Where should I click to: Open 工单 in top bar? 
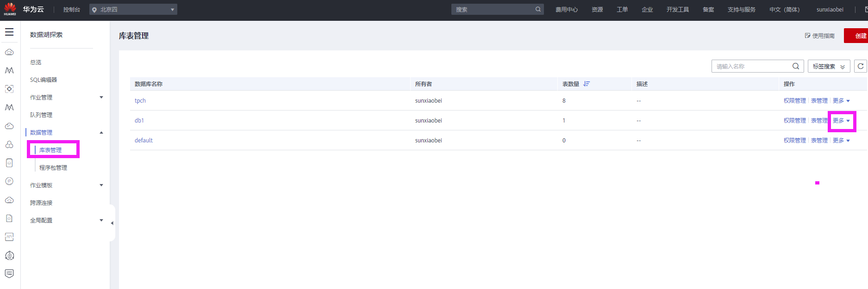pos(622,9)
